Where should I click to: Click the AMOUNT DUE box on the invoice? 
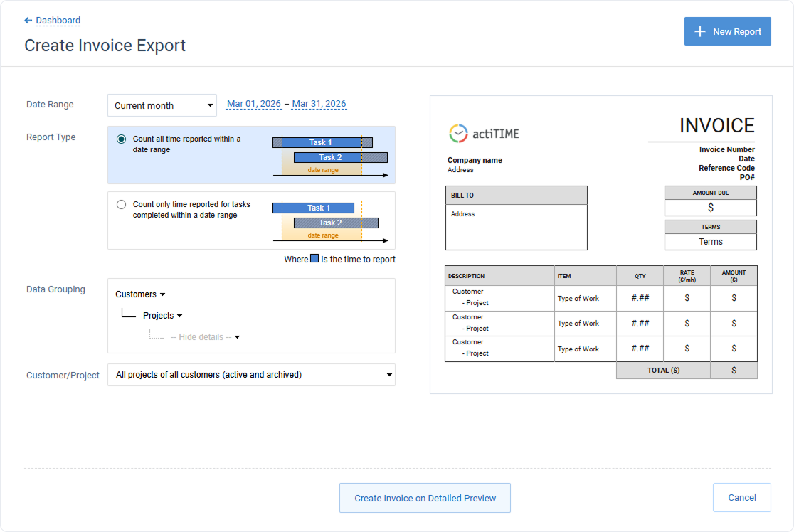(x=709, y=207)
